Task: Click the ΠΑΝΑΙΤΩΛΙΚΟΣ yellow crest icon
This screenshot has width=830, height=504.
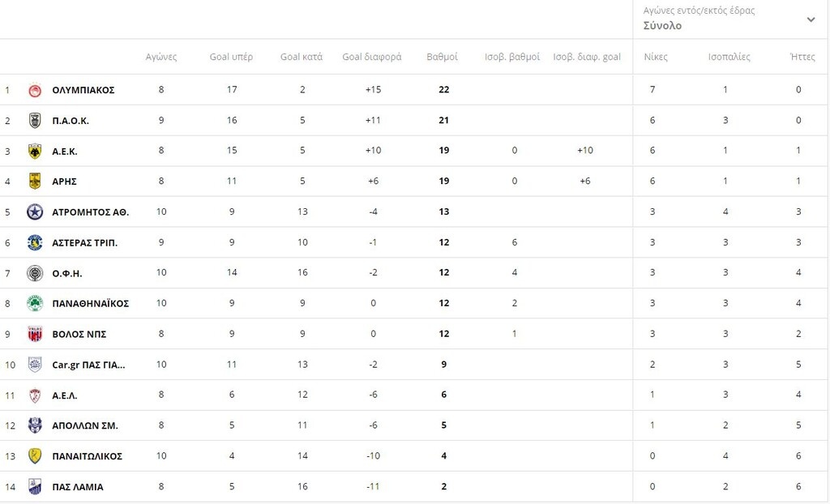Action: [35, 456]
